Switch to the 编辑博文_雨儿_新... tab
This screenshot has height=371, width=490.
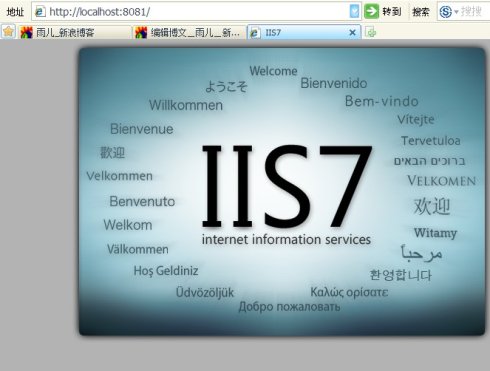pyautogui.click(x=189, y=32)
